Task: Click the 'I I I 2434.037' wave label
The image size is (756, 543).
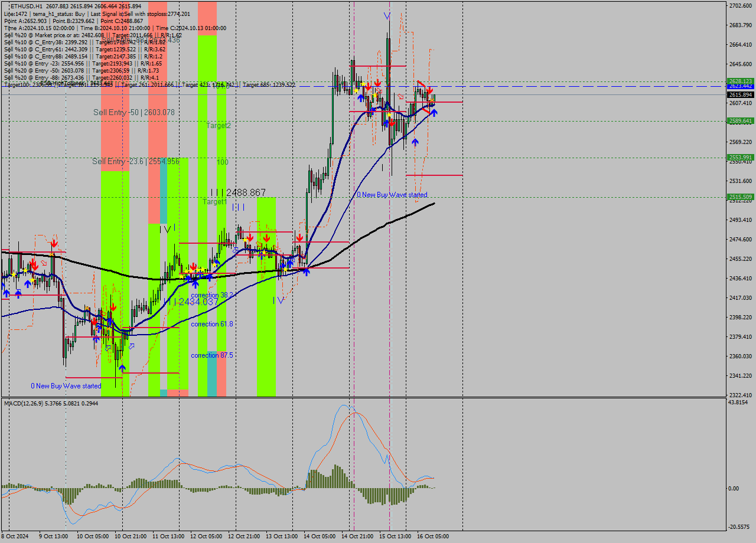Action: [191, 302]
